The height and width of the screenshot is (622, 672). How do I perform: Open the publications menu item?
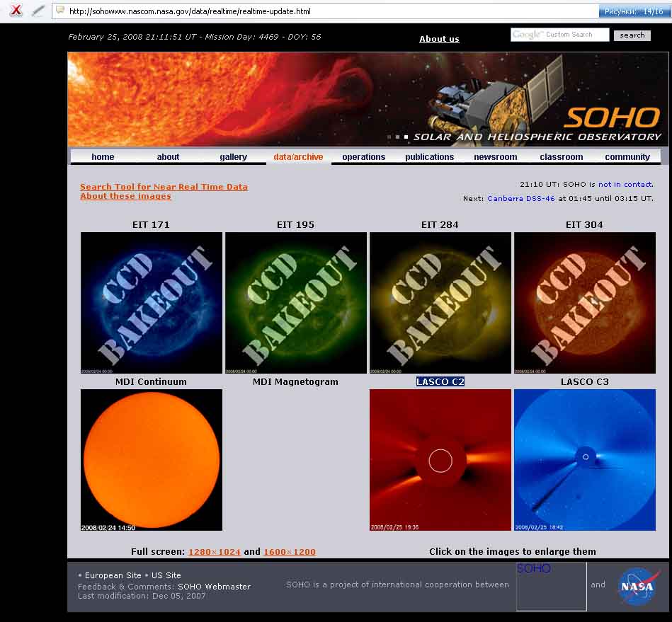click(429, 157)
